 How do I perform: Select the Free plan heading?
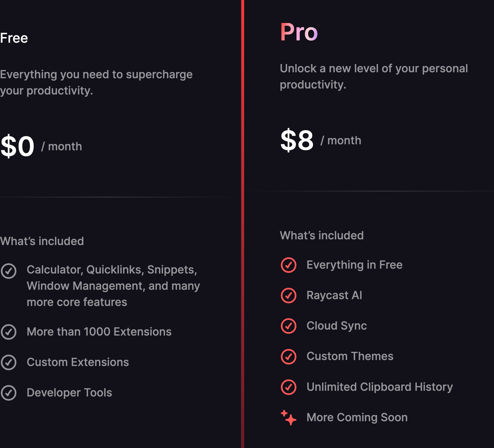click(x=14, y=38)
